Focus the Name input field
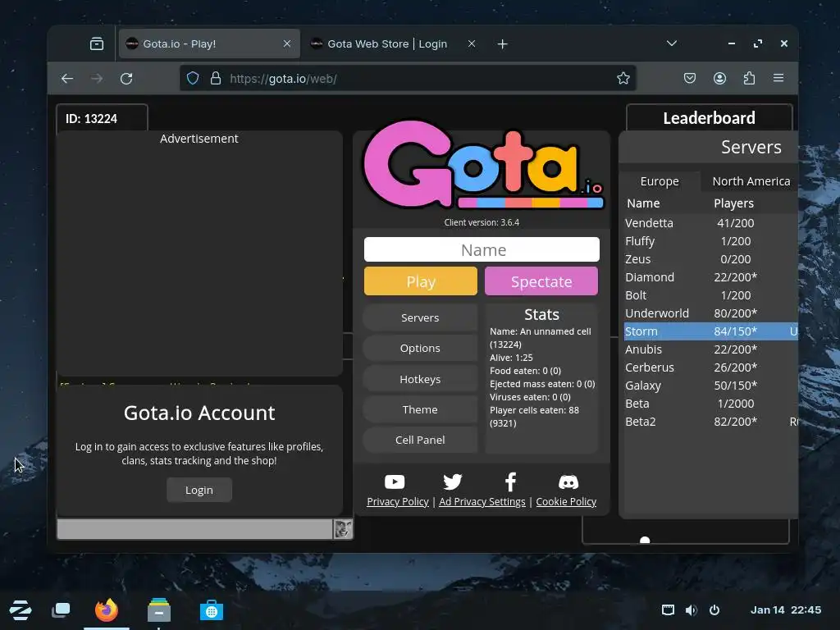The width and height of the screenshot is (840, 630). [482, 249]
